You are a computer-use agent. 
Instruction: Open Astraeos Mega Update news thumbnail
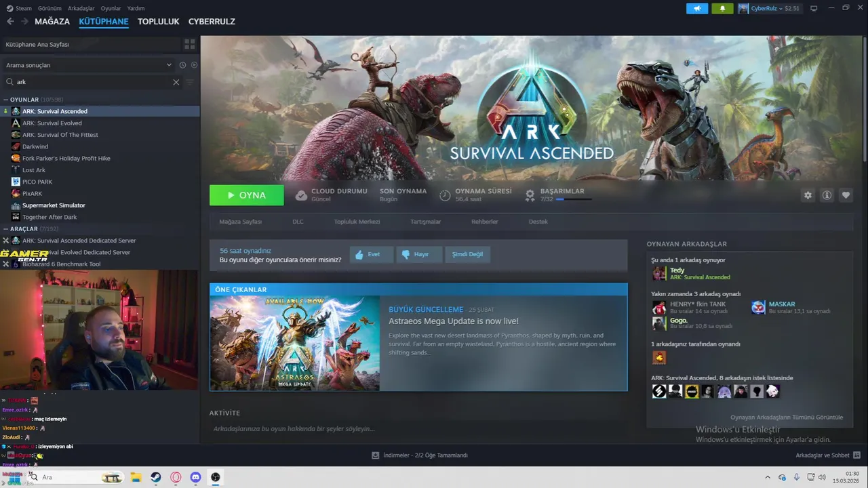pyautogui.click(x=294, y=343)
